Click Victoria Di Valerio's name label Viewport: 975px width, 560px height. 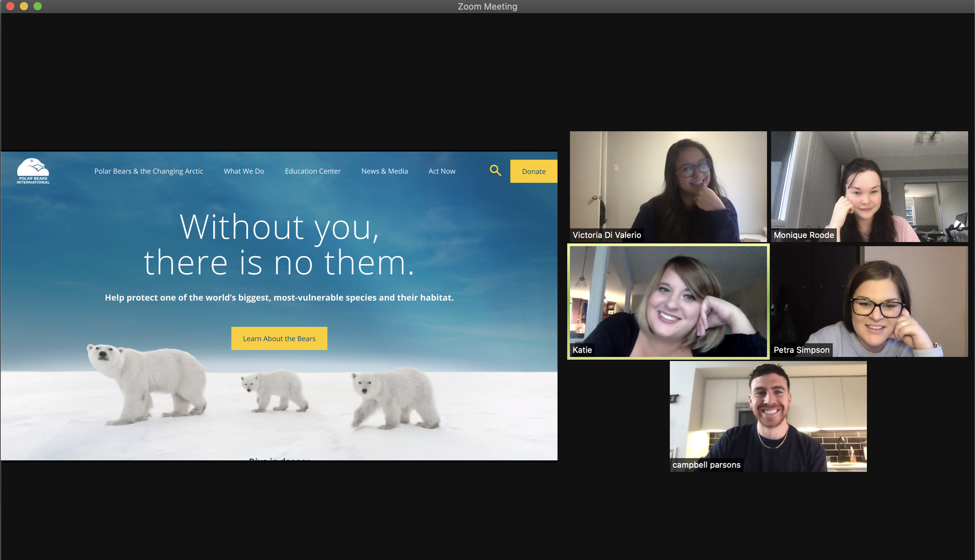pyautogui.click(x=607, y=235)
